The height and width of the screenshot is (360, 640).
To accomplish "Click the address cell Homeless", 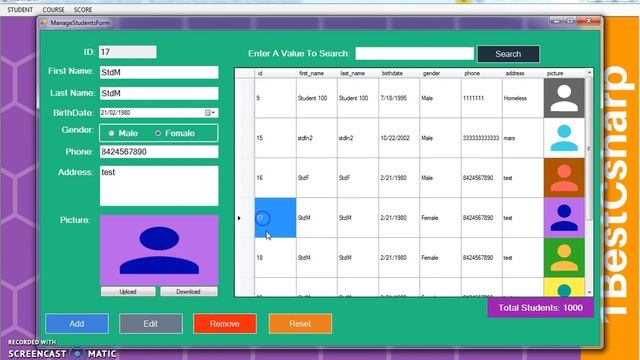I will (x=523, y=98).
